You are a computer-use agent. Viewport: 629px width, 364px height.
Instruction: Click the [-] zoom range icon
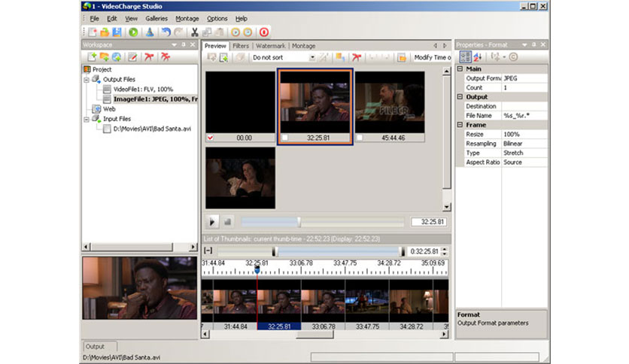coord(208,251)
